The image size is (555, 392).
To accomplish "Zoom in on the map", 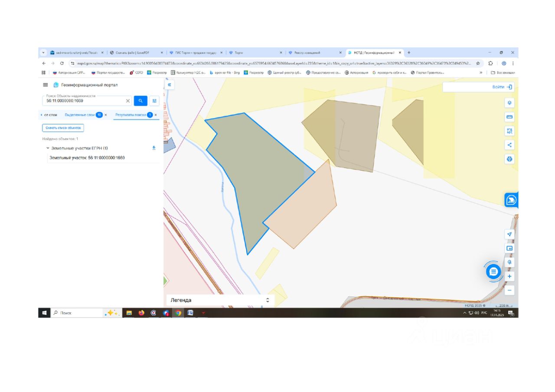I will [509, 276].
